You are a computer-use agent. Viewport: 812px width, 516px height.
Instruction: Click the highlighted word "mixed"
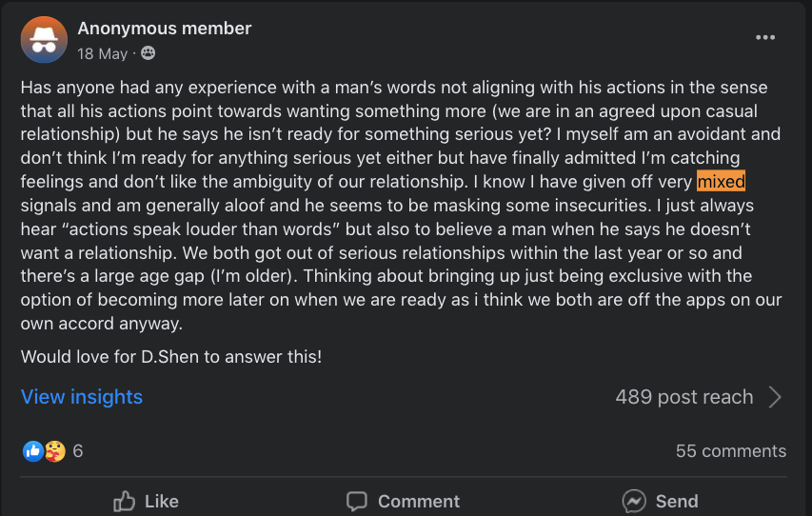click(721, 181)
